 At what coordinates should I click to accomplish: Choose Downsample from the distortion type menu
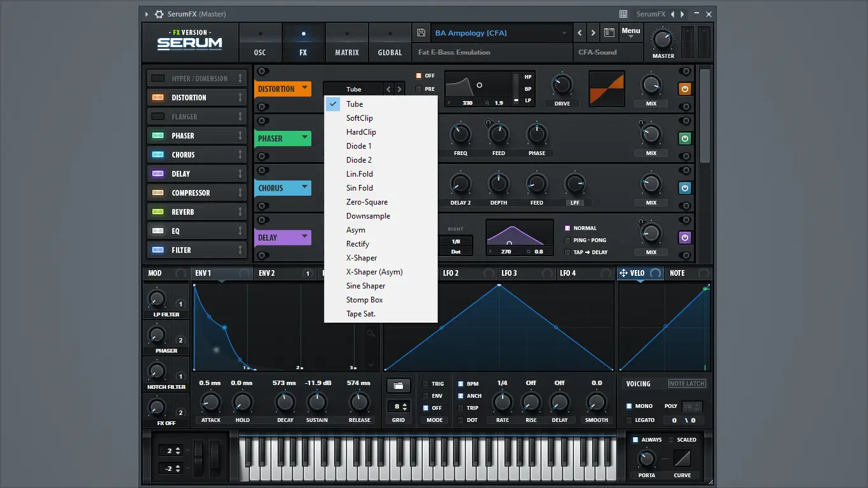381,216
